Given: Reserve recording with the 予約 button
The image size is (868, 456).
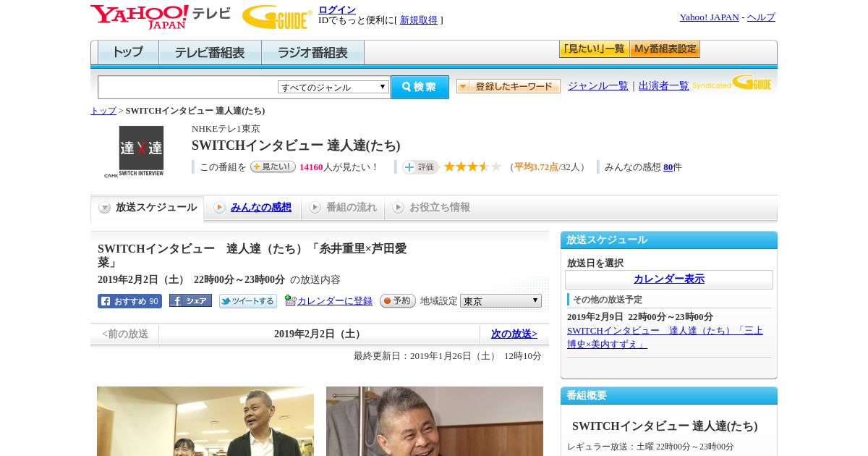Looking at the screenshot, I should coord(398,301).
